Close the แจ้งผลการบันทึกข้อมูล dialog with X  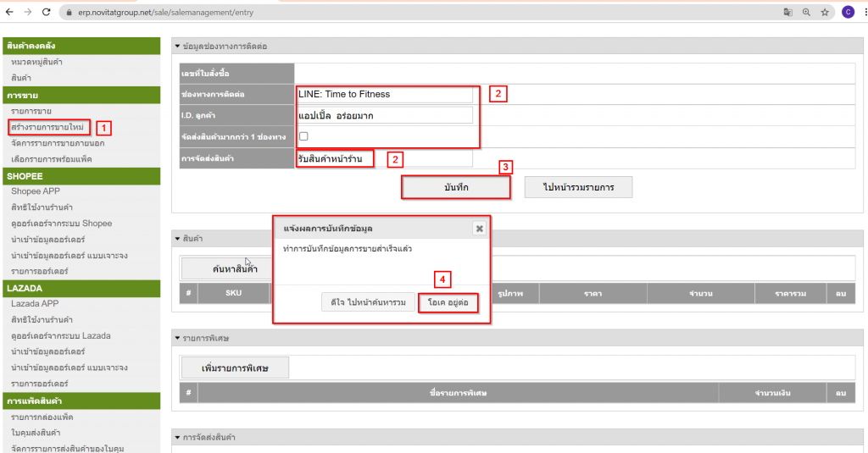(x=479, y=229)
